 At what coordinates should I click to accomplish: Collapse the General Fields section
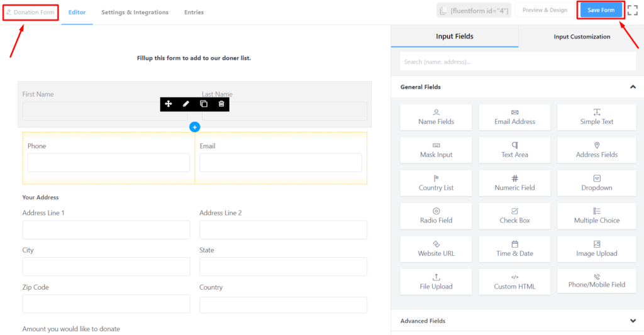click(x=633, y=87)
